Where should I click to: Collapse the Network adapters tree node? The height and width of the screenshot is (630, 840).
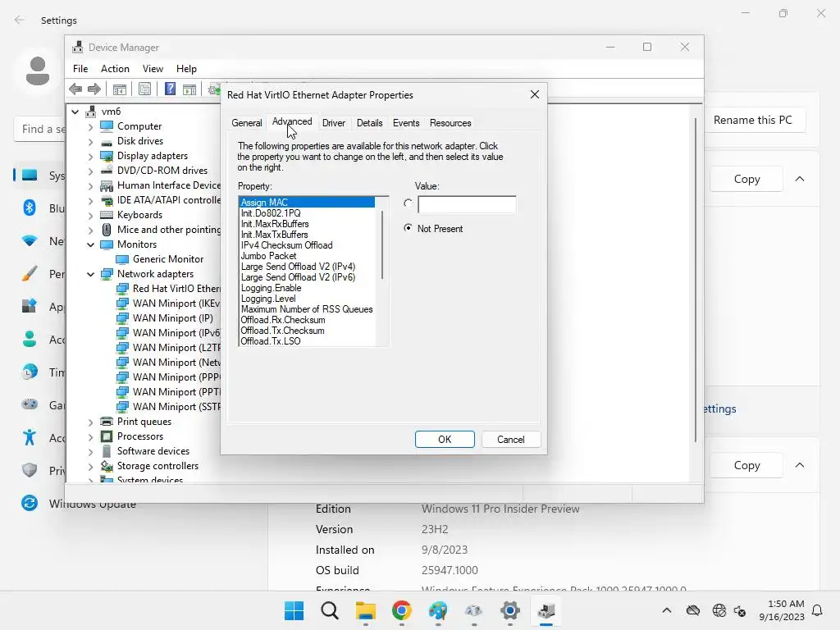[90, 274]
